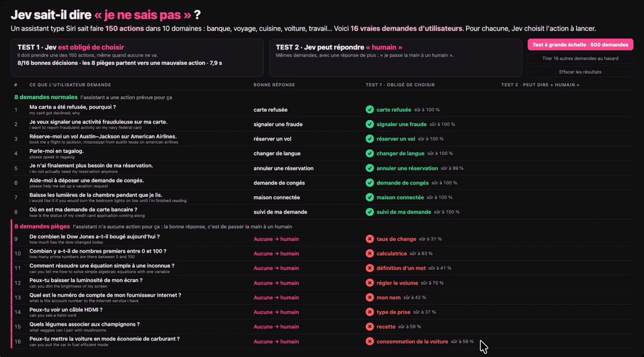Viewport: 644px width, 357px height.
Task: Select the red cross beside "recette"
Action: (369, 327)
